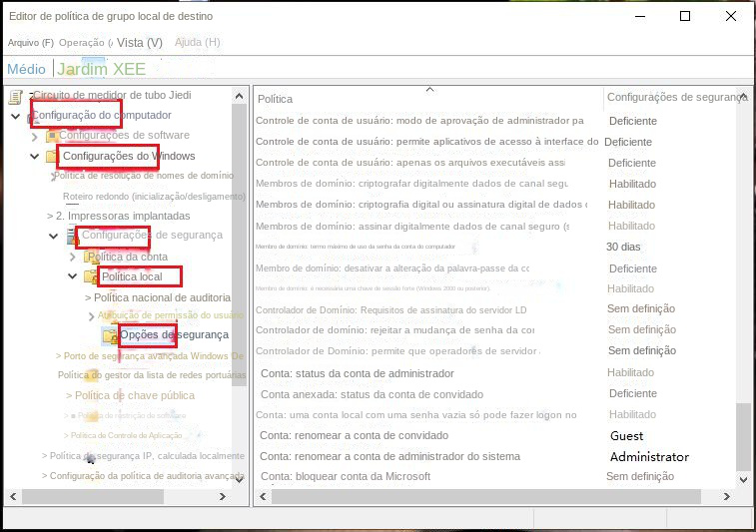
Task: Select 'Conta: bloquear conta da Microsoft' policy
Action: pyautogui.click(x=346, y=476)
